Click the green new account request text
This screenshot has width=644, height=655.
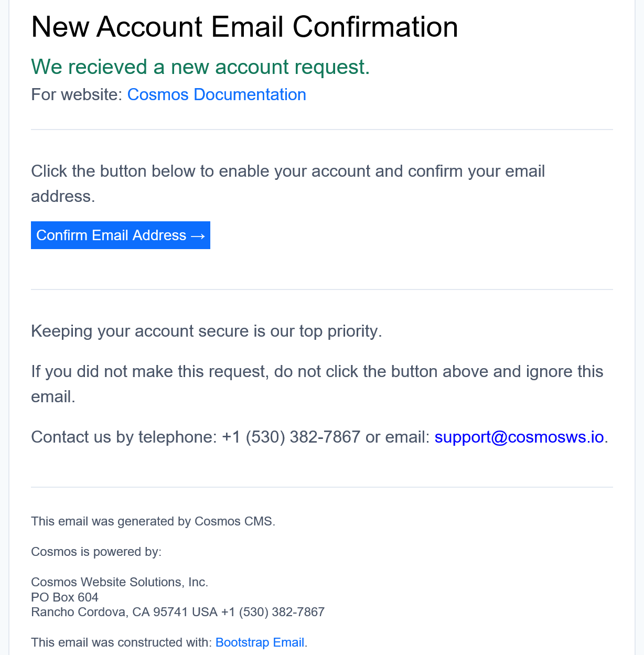pos(200,67)
